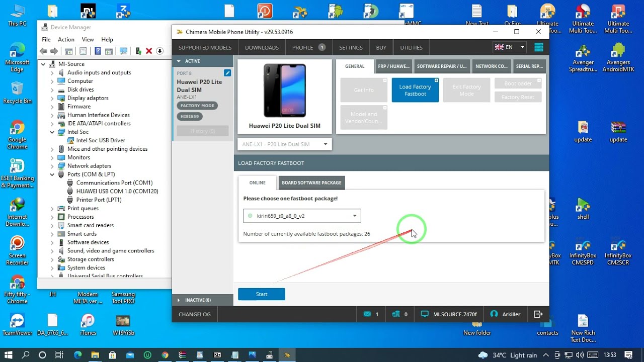
Task: Click Scan for hardware changes monitor icon
Action: pos(123,51)
